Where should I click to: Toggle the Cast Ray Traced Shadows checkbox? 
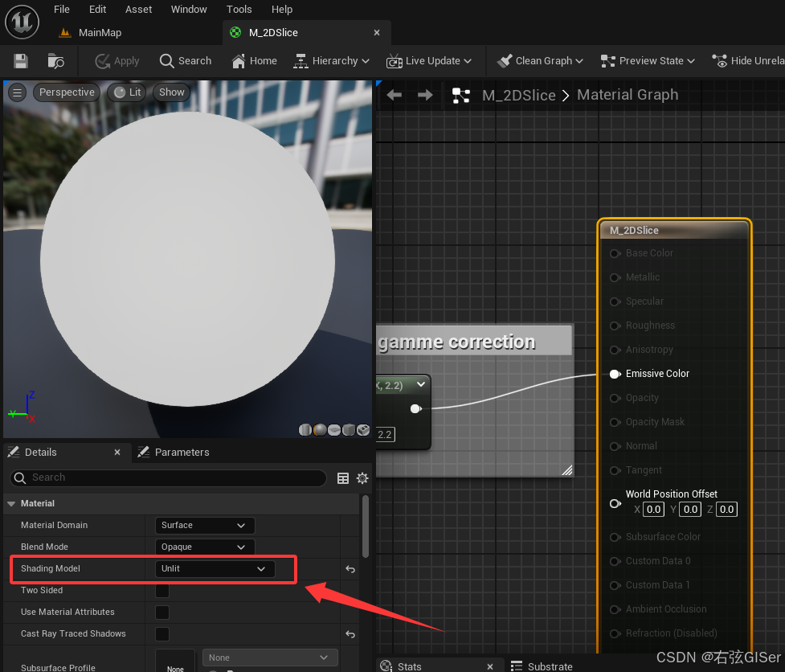coord(162,634)
